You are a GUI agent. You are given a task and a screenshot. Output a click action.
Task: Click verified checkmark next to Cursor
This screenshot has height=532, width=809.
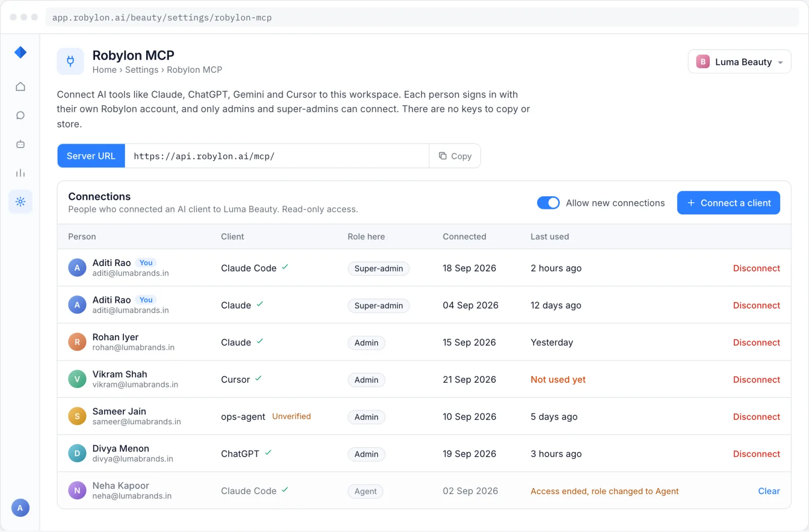tap(258, 378)
